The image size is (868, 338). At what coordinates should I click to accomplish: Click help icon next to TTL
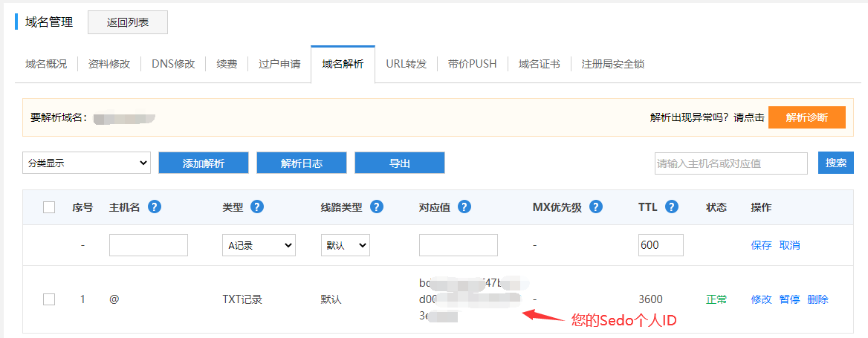pos(672,207)
